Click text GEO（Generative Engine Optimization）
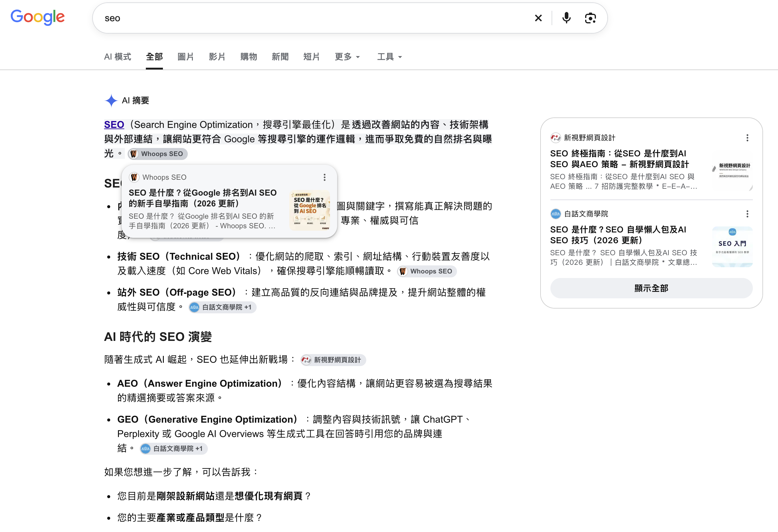The image size is (778, 532). (x=208, y=419)
